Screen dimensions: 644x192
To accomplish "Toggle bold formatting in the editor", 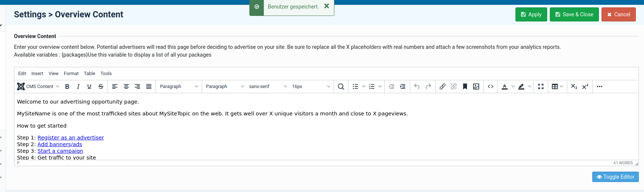I will click(67, 87).
